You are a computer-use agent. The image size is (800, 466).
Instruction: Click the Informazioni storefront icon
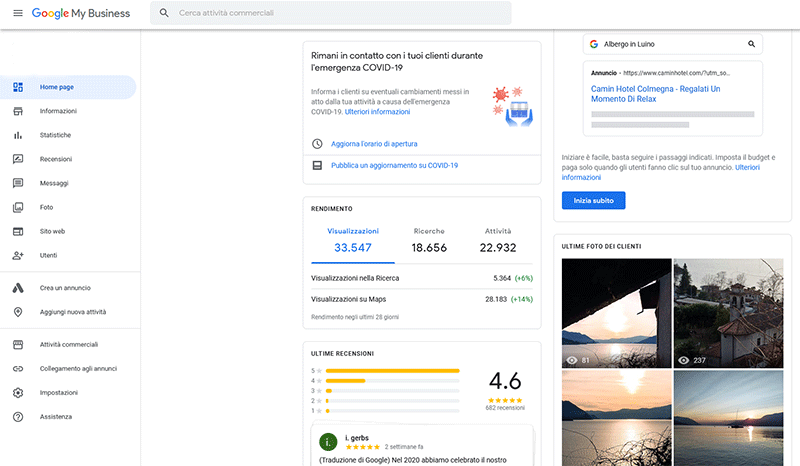point(18,111)
